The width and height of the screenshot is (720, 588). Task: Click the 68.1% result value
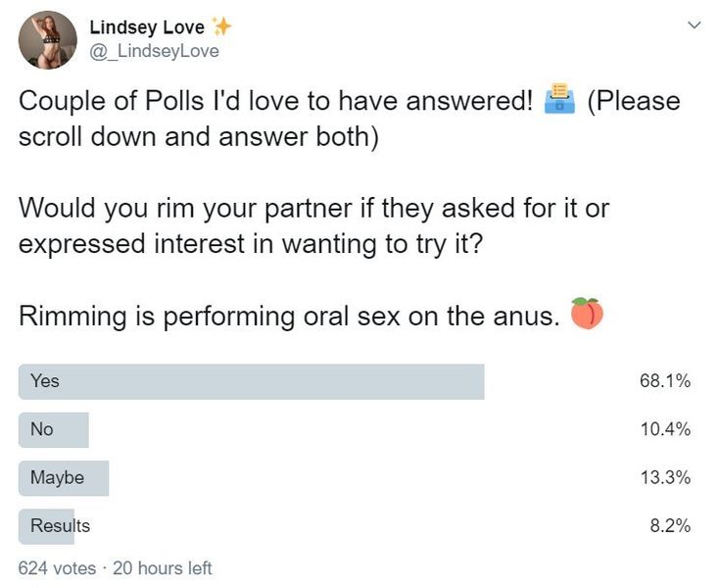pyautogui.click(x=665, y=381)
